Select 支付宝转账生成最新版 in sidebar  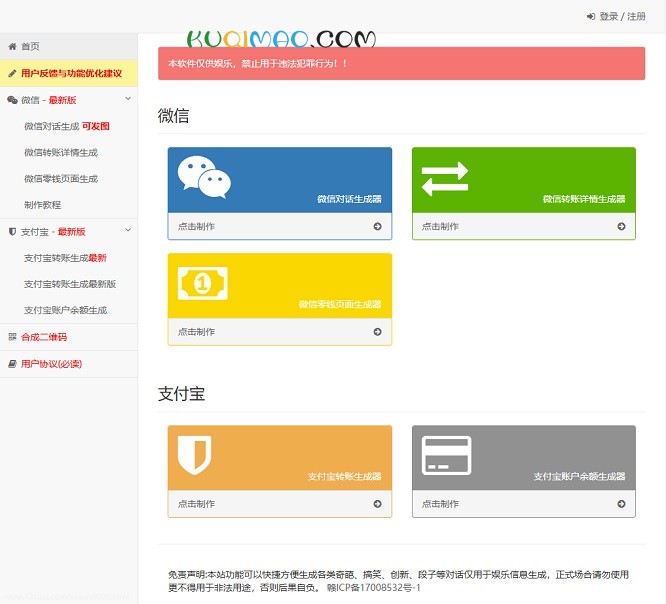(x=68, y=284)
